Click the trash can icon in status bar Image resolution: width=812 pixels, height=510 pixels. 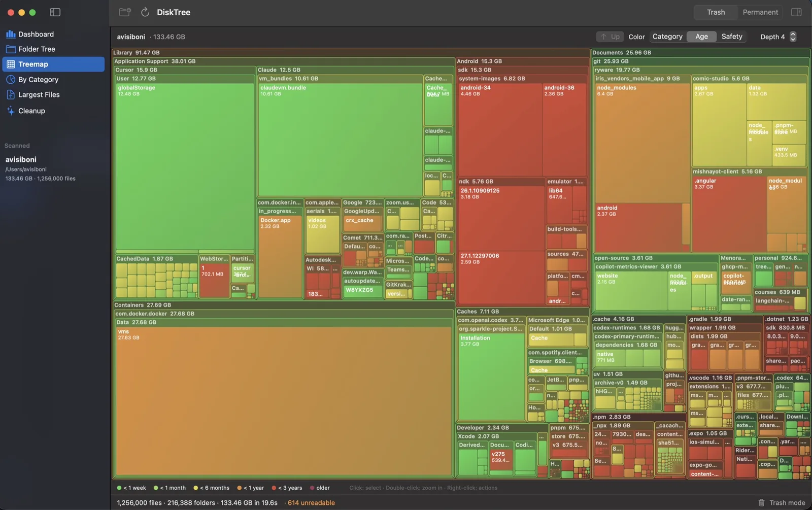point(761,503)
